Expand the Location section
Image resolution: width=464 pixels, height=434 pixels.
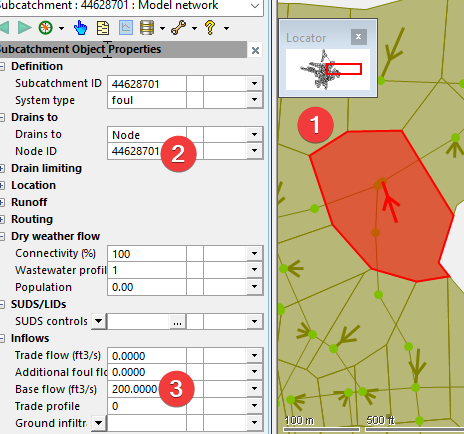2,185
